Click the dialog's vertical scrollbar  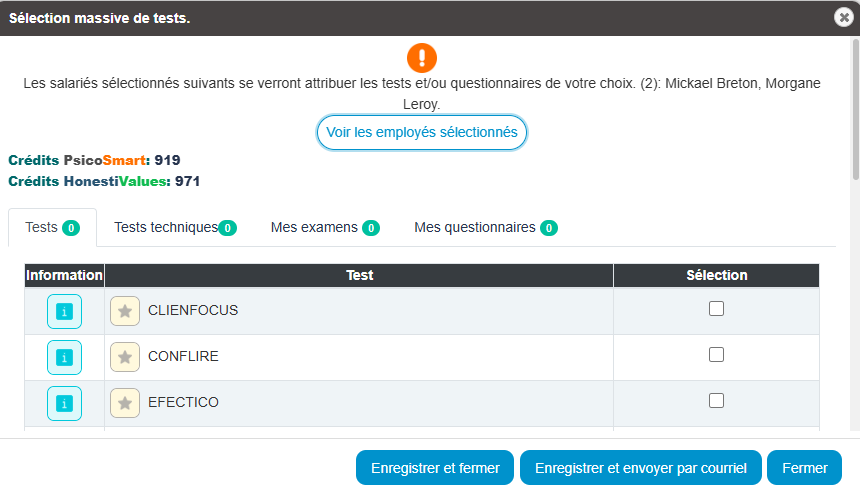tap(855, 110)
